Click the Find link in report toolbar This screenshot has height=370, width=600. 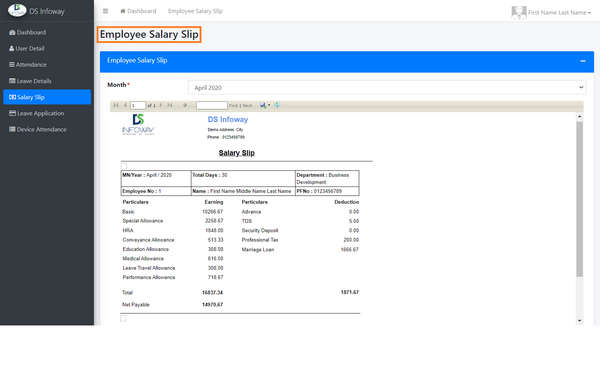click(233, 106)
